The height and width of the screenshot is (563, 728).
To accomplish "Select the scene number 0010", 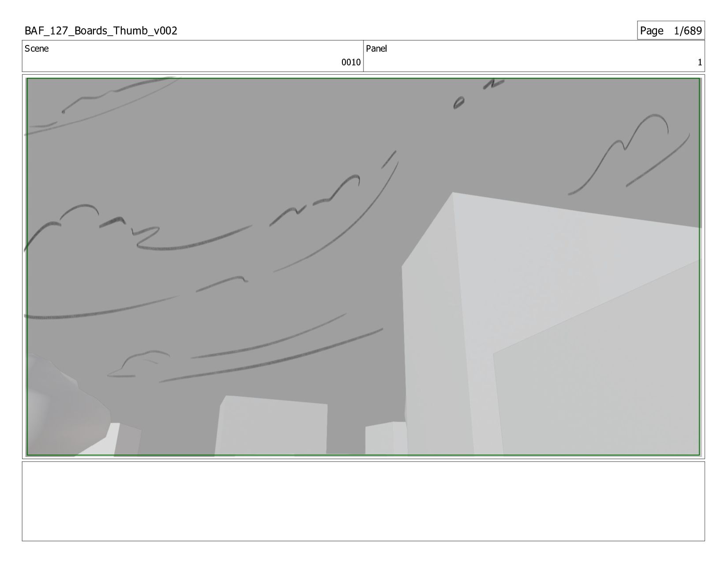I will pos(351,62).
